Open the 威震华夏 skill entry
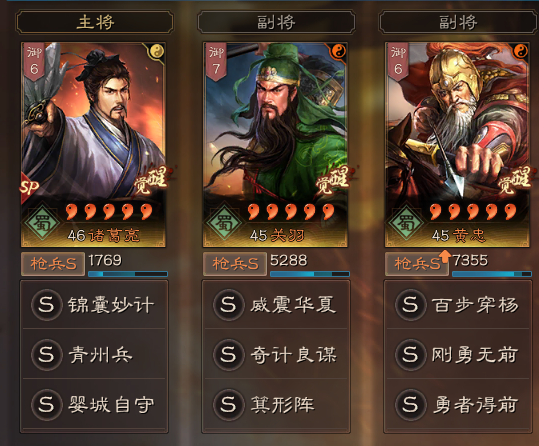This screenshot has height=446, width=539. pos(276,305)
